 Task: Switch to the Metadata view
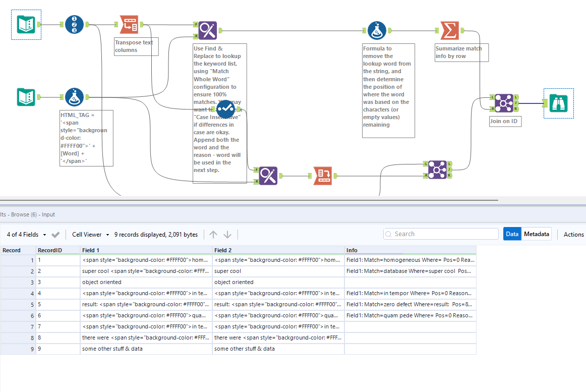(536, 234)
